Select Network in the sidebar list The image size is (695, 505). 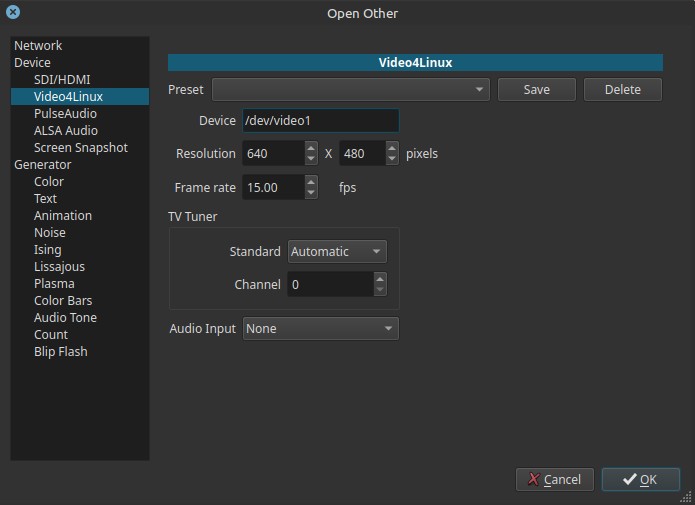(38, 46)
